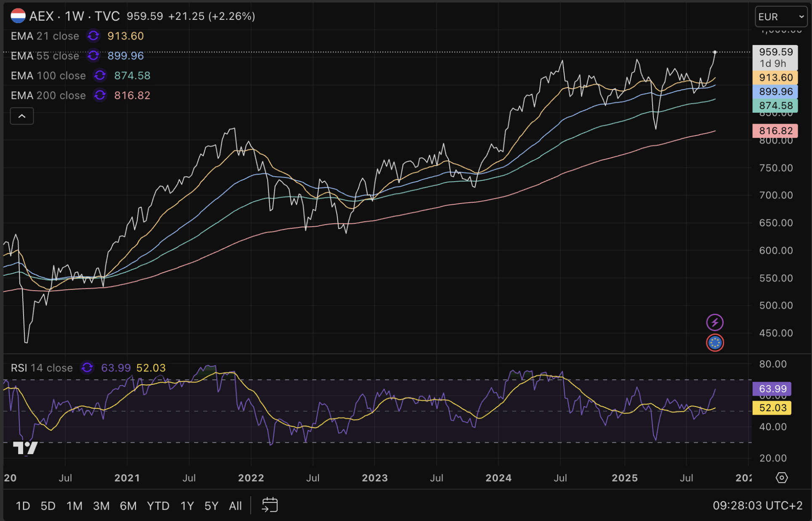Image resolution: width=812 pixels, height=521 pixels.
Task: Click the 09:28:03 UTC+2 timezone label
Action: (757, 505)
